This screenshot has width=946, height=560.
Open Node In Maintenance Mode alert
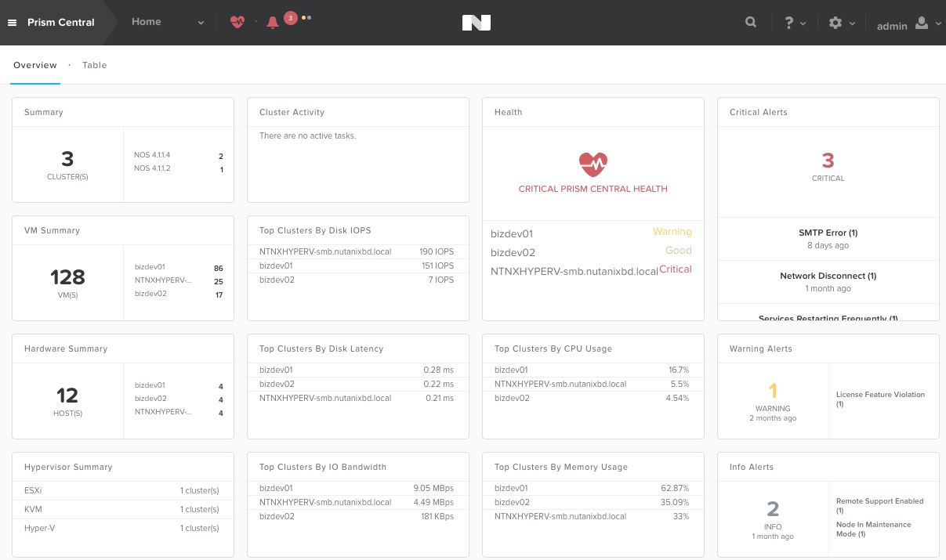pos(874,529)
